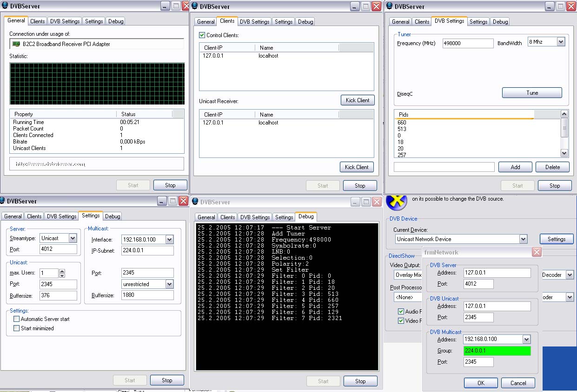This screenshot has height=392, width=577.
Task: Open Clients tab in the General-tab window
Action: click(x=37, y=21)
